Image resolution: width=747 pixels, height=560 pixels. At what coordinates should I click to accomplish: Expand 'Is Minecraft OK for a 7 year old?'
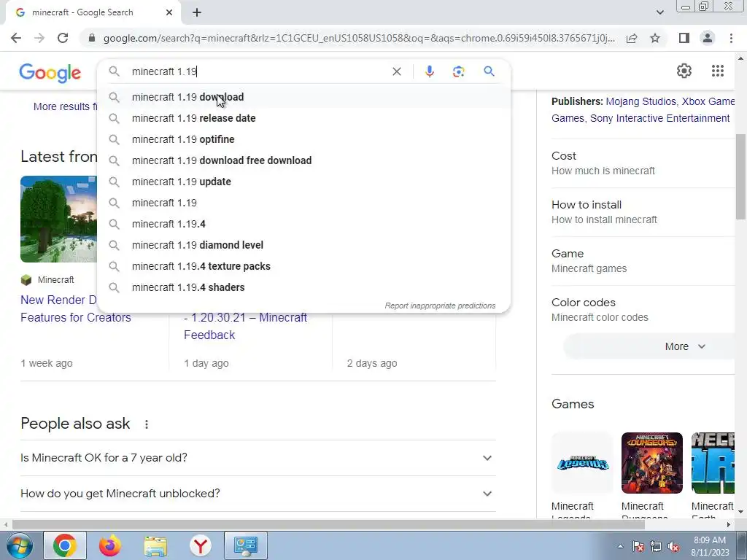(x=258, y=458)
